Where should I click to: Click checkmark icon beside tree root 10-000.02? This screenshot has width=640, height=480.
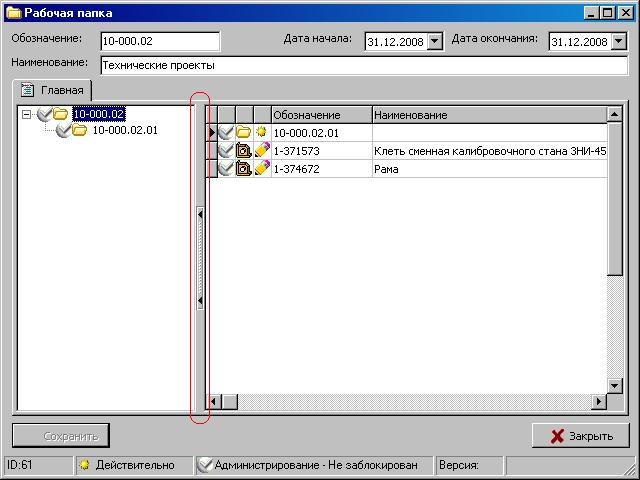44,114
